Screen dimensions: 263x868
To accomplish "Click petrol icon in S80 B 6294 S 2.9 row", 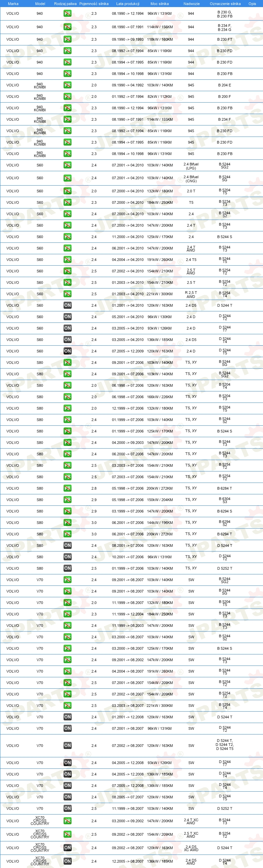I will 68,511.
